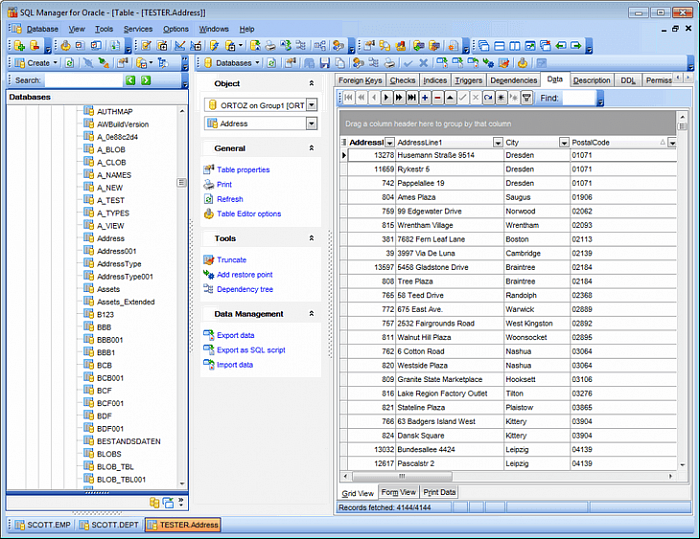Image resolution: width=700 pixels, height=539 pixels.
Task: Switch to the Print Data tab
Action: (x=439, y=492)
